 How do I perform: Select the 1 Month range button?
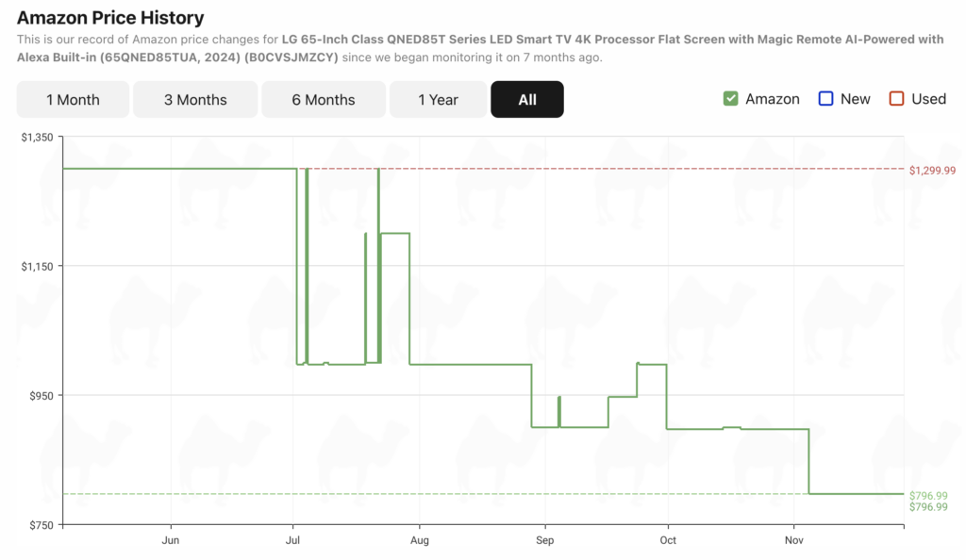(73, 99)
